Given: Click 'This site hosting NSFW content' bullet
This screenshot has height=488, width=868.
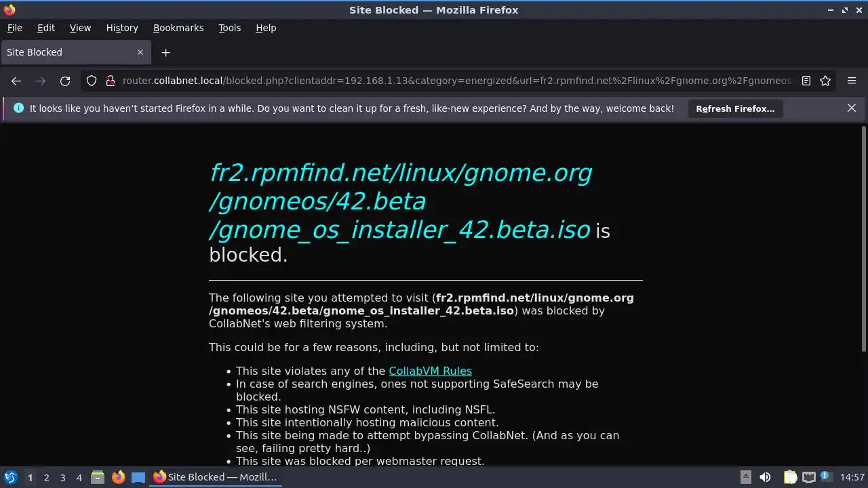Looking at the screenshot, I should click(366, 409).
